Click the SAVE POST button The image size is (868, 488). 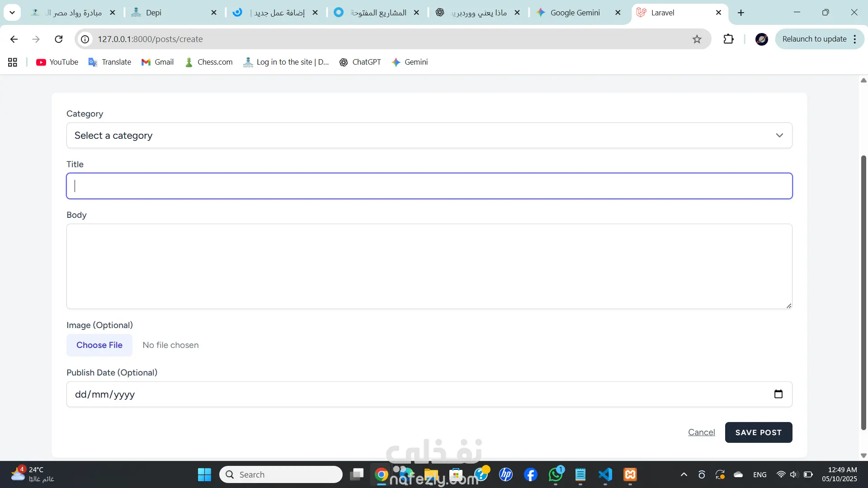758,432
